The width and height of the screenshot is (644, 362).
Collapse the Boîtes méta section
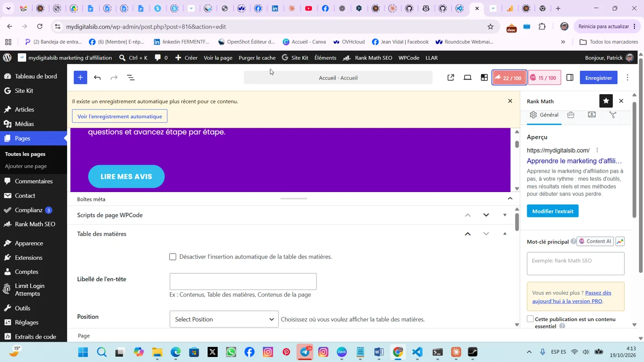[x=510, y=198]
